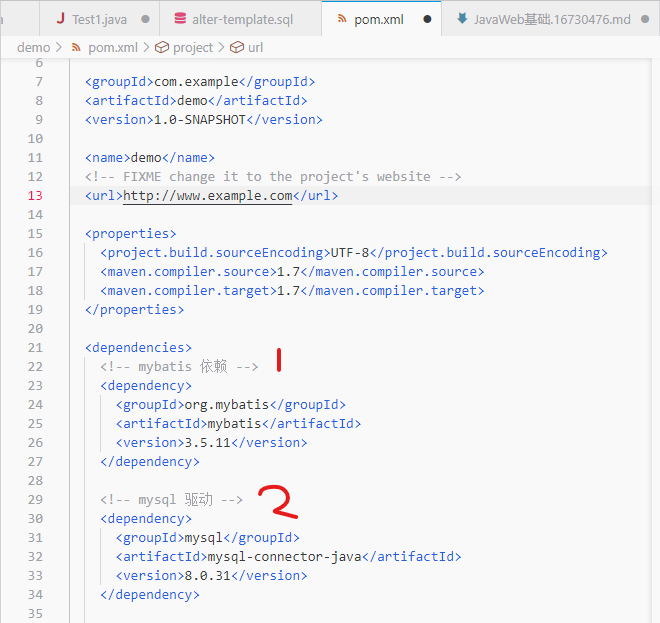Click org.mybatis groupId value
The height and width of the screenshot is (623, 660).
[x=226, y=405]
